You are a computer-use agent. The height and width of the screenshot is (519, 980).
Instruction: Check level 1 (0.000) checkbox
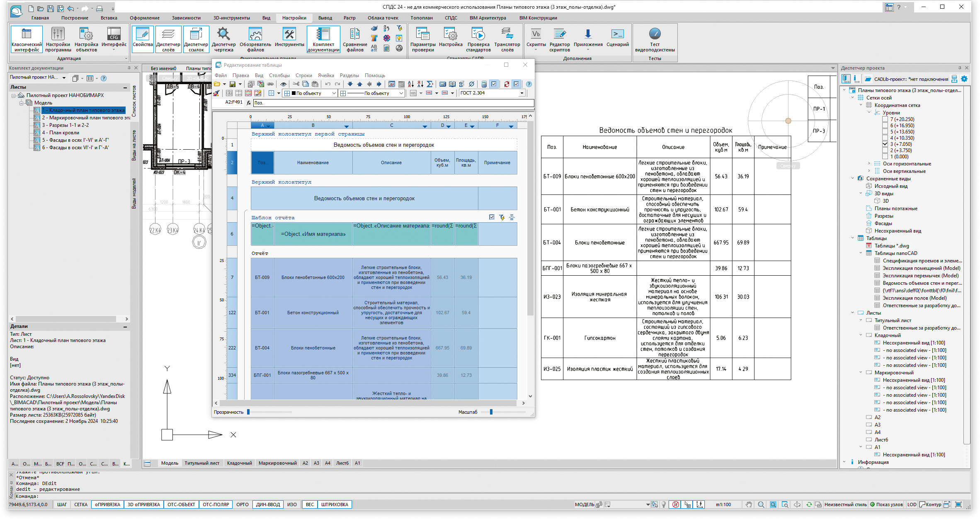[885, 157]
